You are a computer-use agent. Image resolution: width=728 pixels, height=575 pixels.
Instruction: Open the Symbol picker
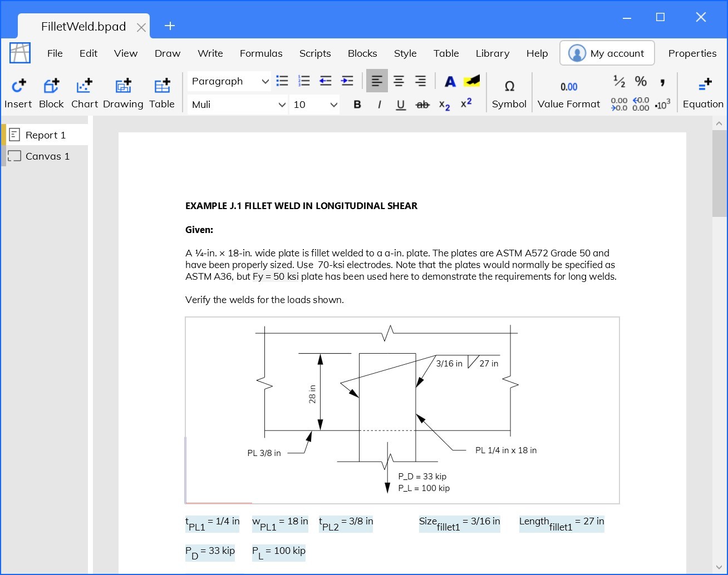(x=509, y=93)
